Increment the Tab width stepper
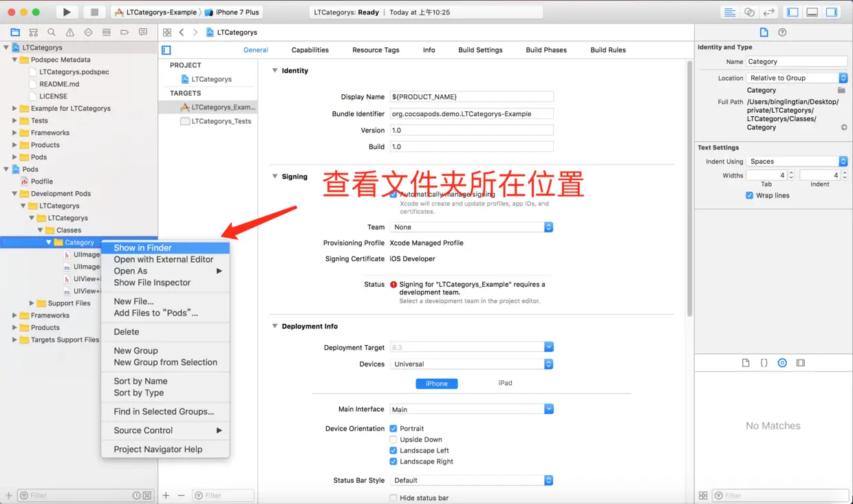 tap(791, 173)
